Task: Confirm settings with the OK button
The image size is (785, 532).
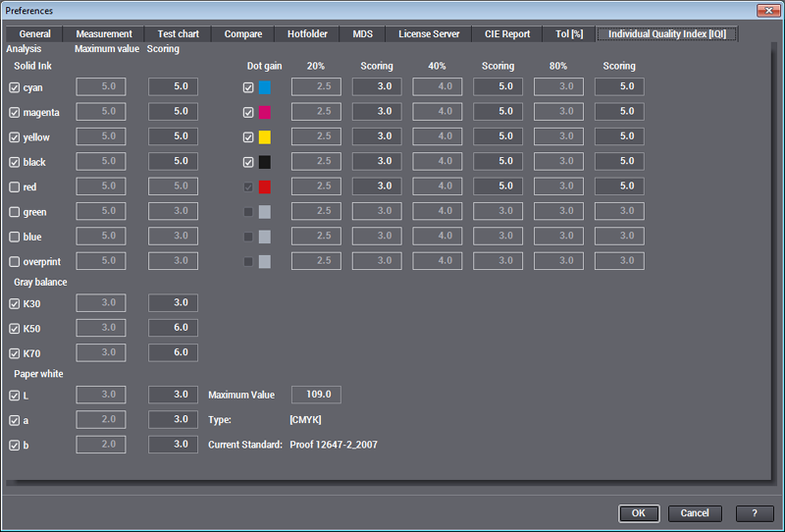Action: click(x=638, y=513)
